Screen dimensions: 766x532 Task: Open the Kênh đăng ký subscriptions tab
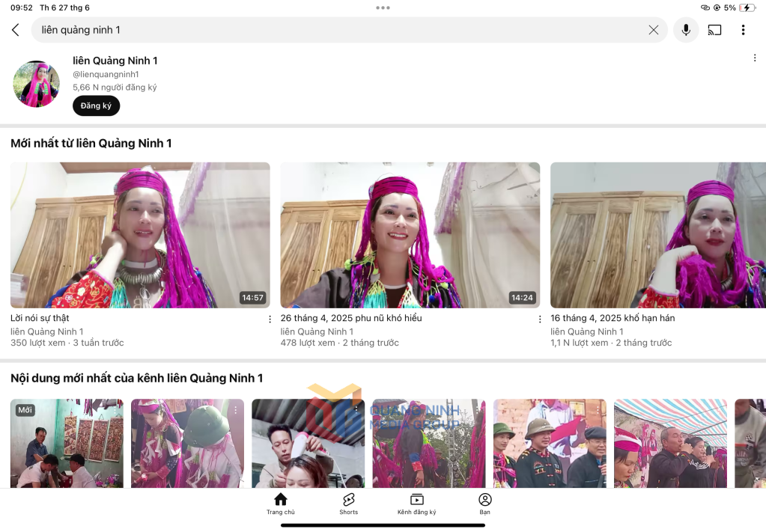416,504
